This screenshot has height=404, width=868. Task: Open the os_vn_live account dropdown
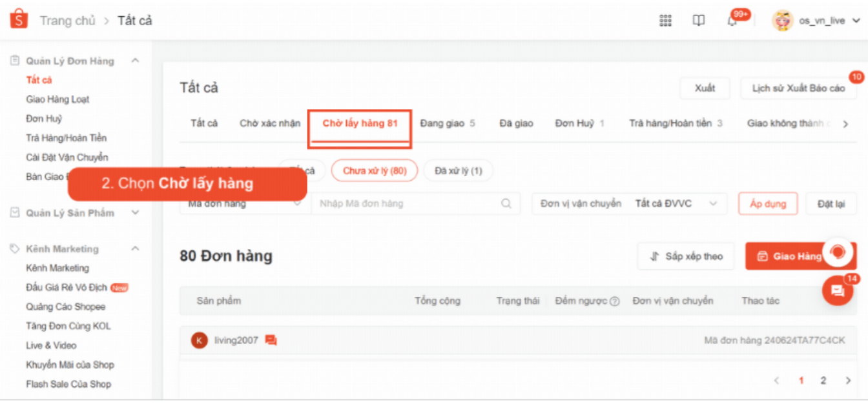tap(856, 21)
